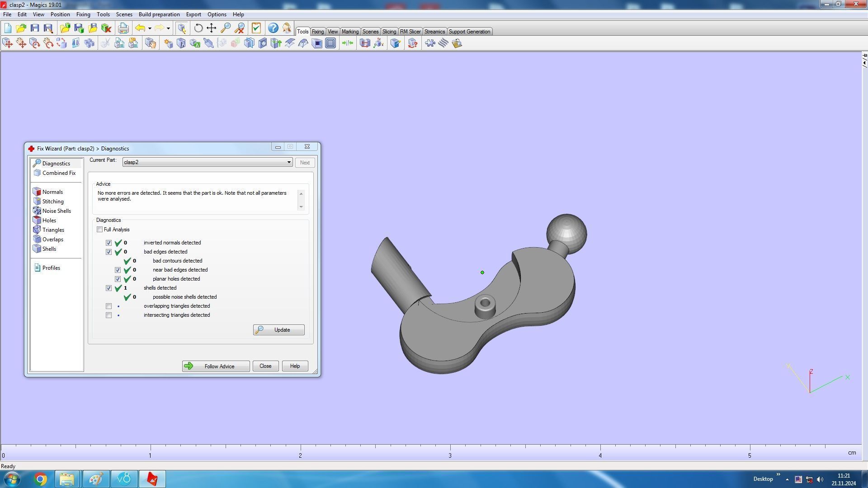Select the Pan view crosshair tool
868x488 pixels.
point(211,28)
